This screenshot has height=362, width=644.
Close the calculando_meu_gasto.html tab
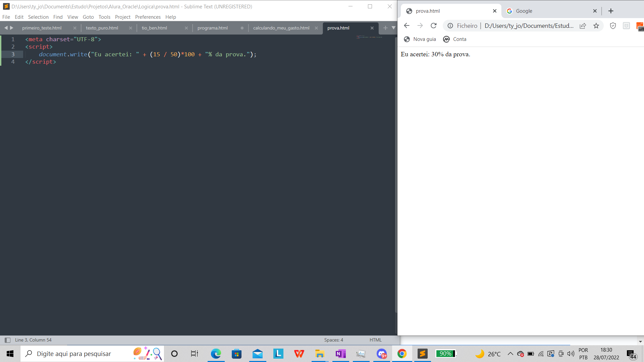pyautogui.click(x=316, y=28)
